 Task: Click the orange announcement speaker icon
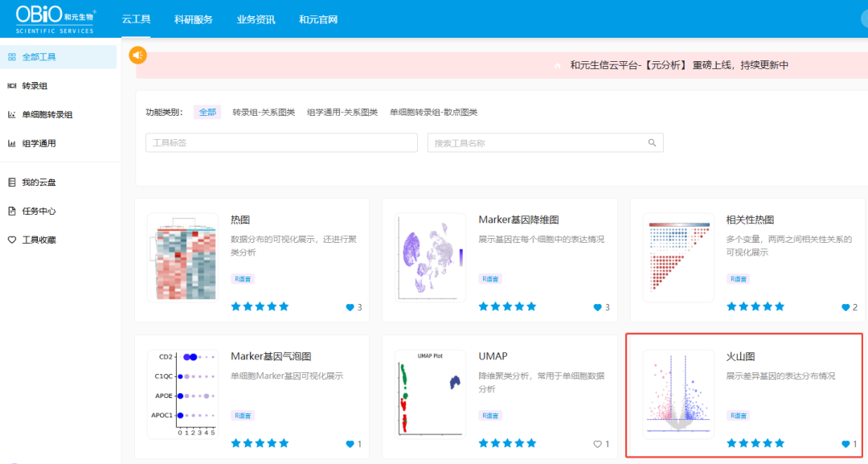point(138,55)
